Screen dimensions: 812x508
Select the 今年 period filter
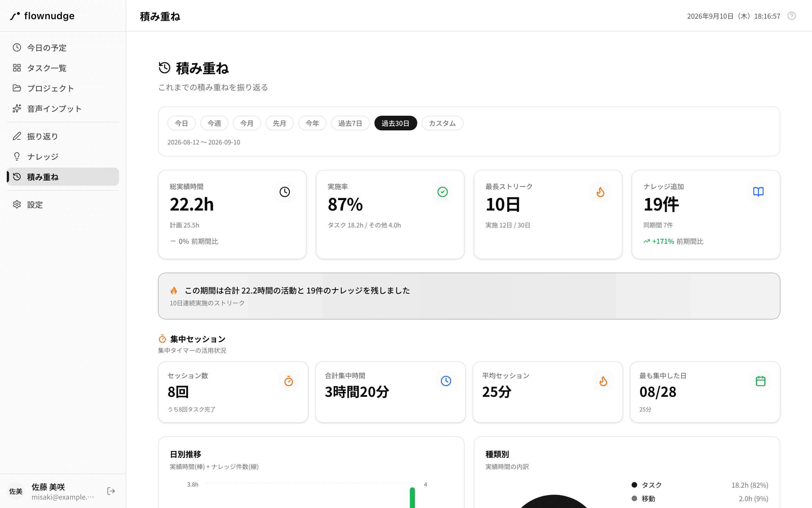pyautogui.click(x=312, y=123)
